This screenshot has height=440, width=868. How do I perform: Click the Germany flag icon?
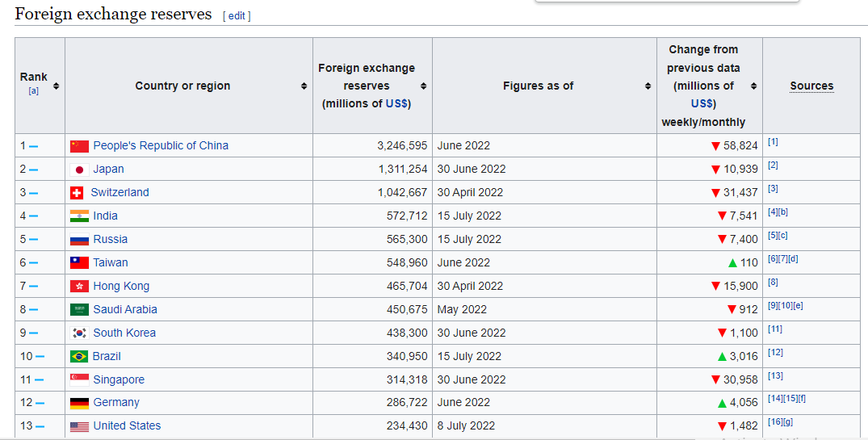[79, 403]
